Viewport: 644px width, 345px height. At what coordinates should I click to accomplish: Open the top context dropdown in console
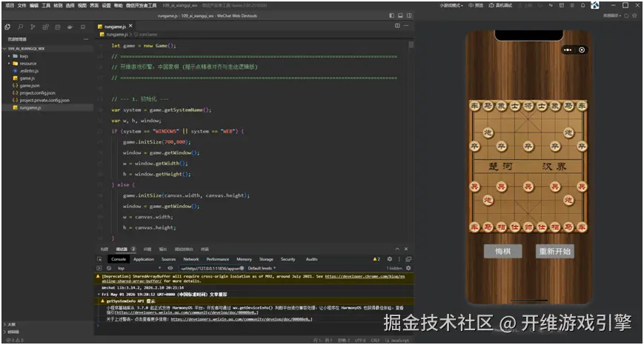[x=139, y=268]
